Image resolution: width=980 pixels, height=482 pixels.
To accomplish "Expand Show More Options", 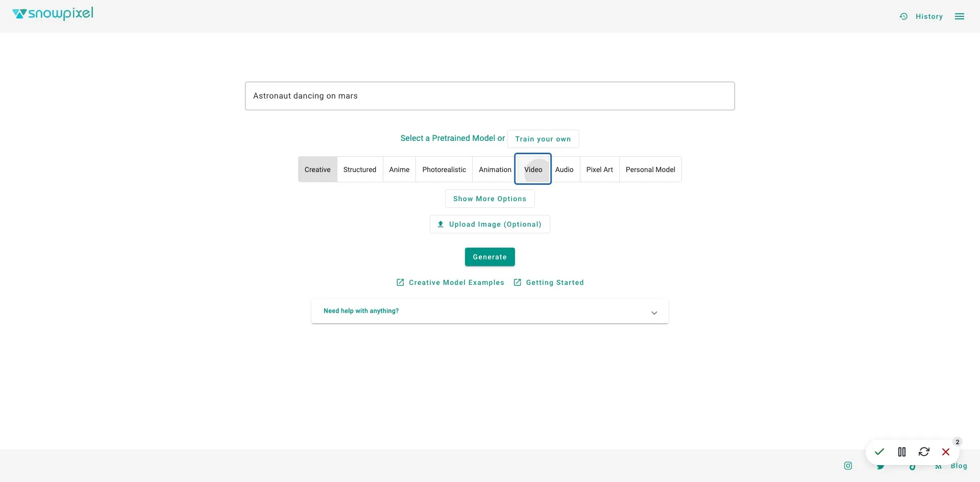I will click(490, 199).
